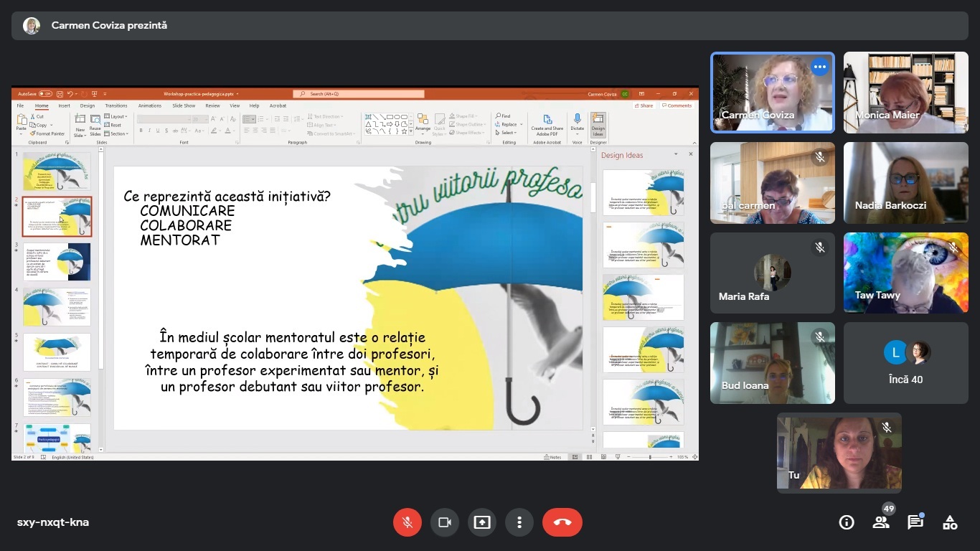
Task: Adjust the zoom slider in status bar
Action: point(650,457)
